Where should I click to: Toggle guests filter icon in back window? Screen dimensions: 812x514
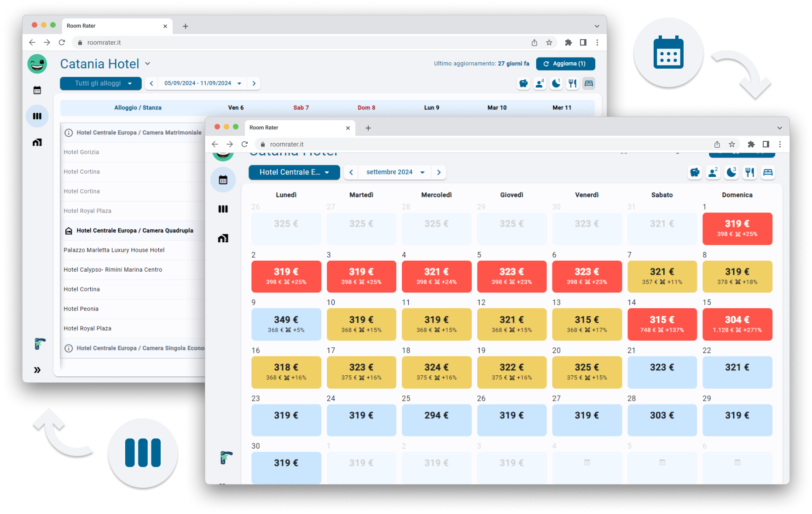coord(539,83)
